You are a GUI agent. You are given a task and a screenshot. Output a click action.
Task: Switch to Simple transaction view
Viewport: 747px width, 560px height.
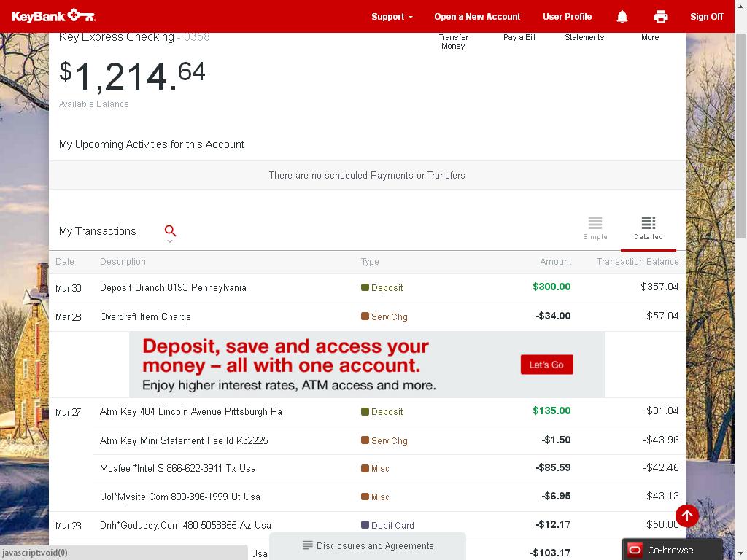(x=595, y=228)
